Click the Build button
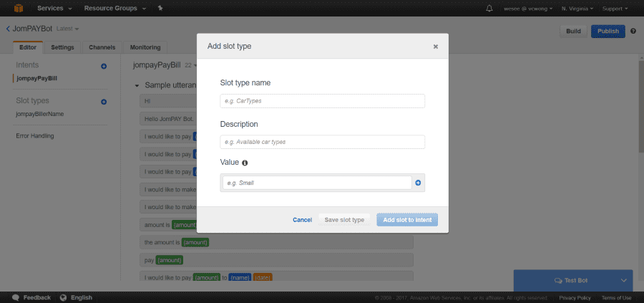 coord(573,32)
